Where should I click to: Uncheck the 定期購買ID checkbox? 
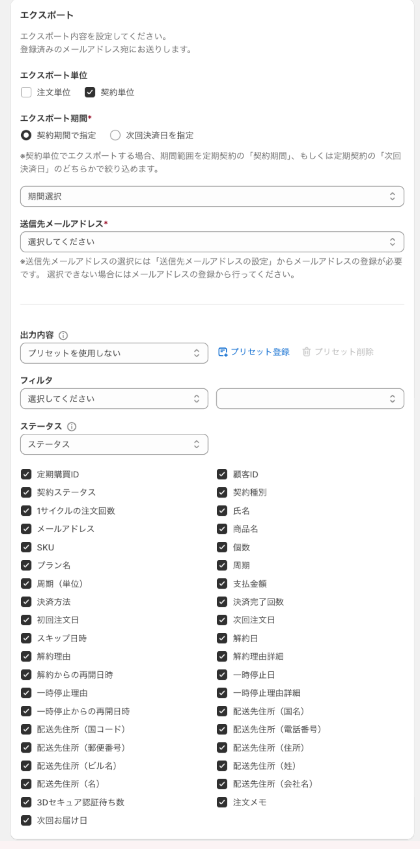point(26,474)
